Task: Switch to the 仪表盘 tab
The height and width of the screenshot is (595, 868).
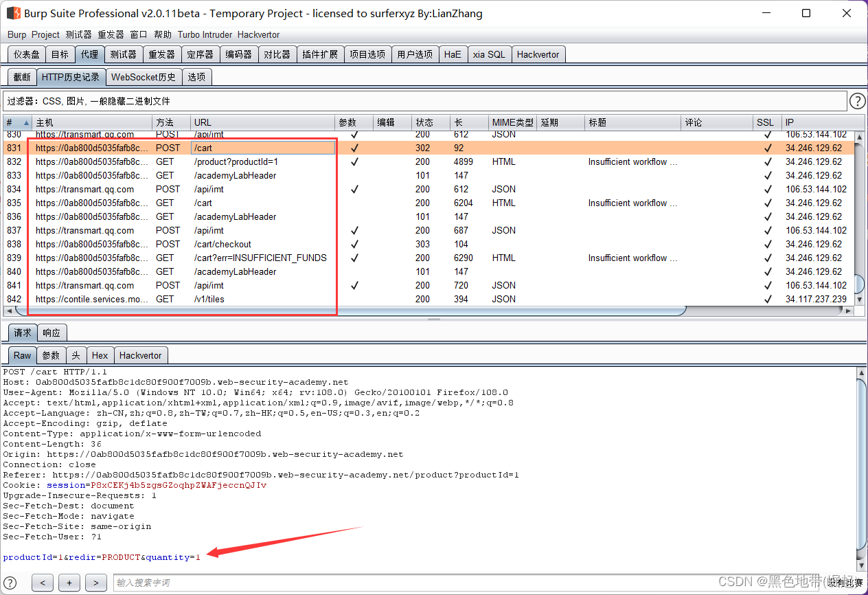Action: click(x=27, y=54)
